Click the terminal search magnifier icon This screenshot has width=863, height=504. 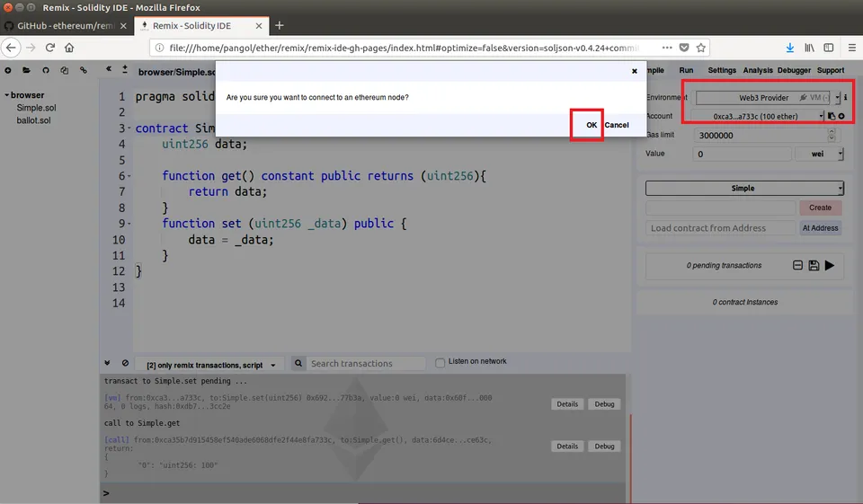pos(298,363)
